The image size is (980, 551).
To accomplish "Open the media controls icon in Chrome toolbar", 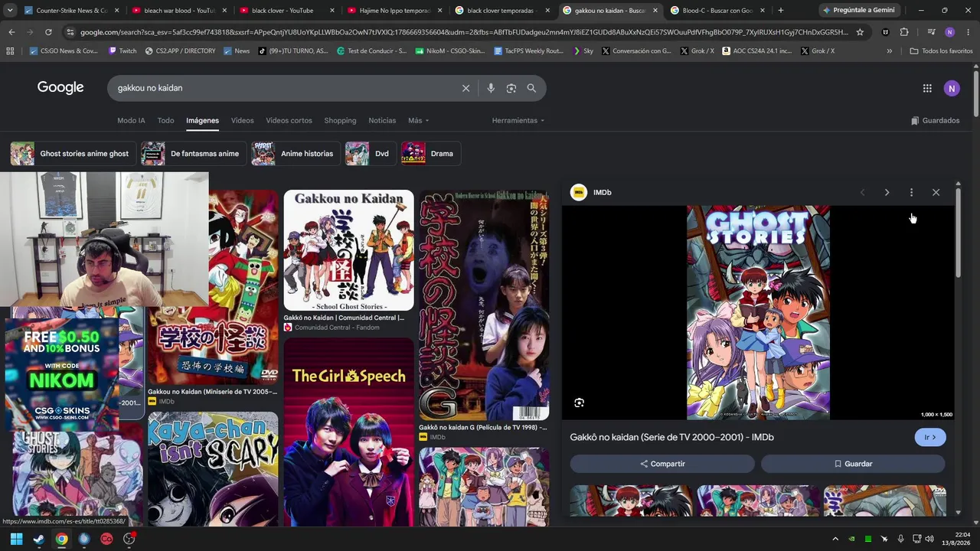I will pyautogui.click(x=931, y=32).
